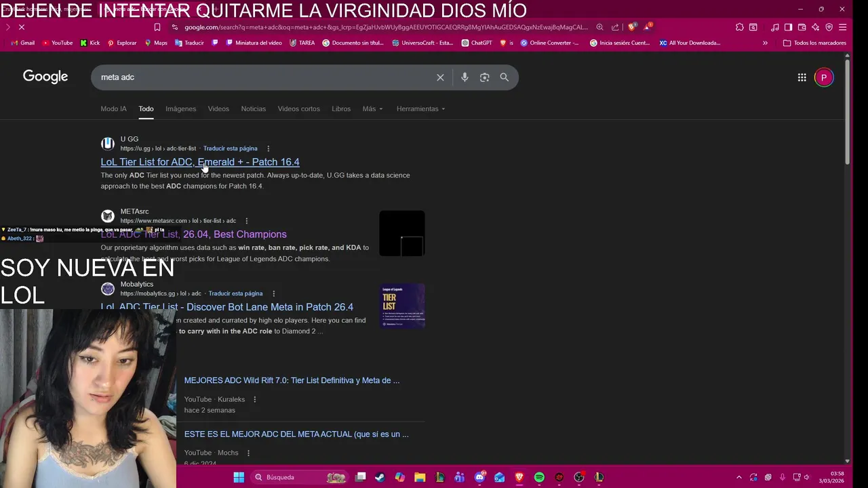Open the Traducir bookmark
868x488 pixels.
pos(189,43)
